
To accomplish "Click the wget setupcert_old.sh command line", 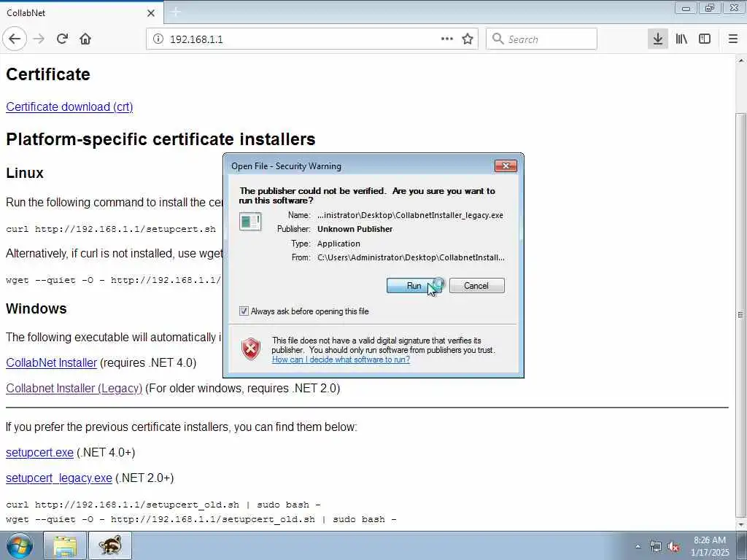I will click(x=201, y=519).
